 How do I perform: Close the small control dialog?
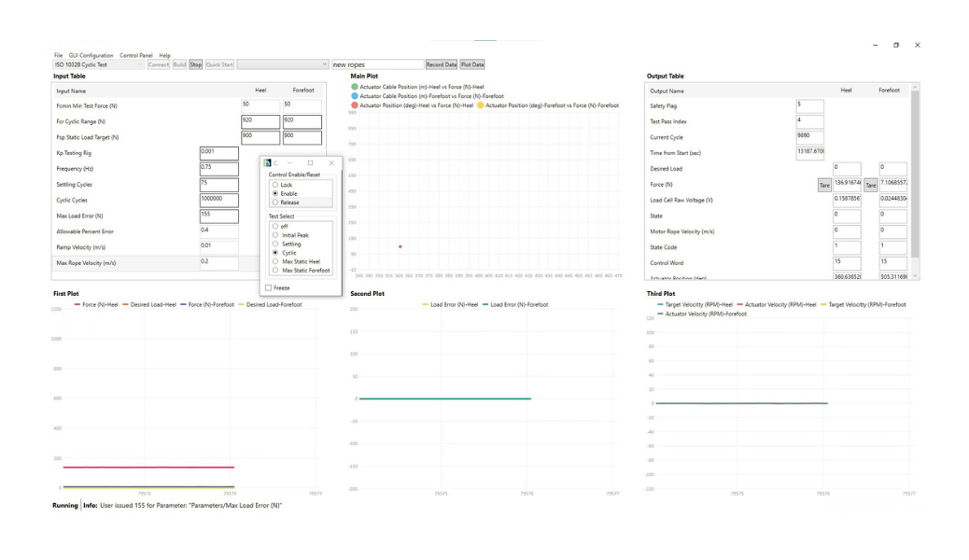(x=331, y=163)
